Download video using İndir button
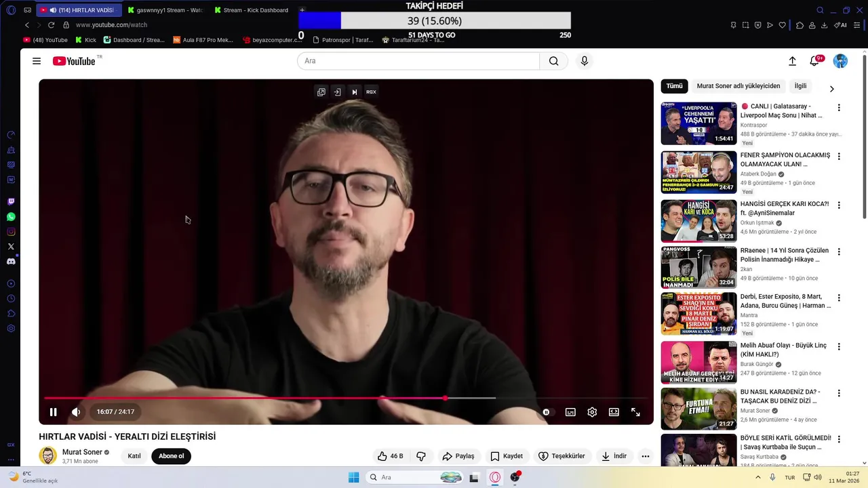868x488 pixels. point(614,456)
